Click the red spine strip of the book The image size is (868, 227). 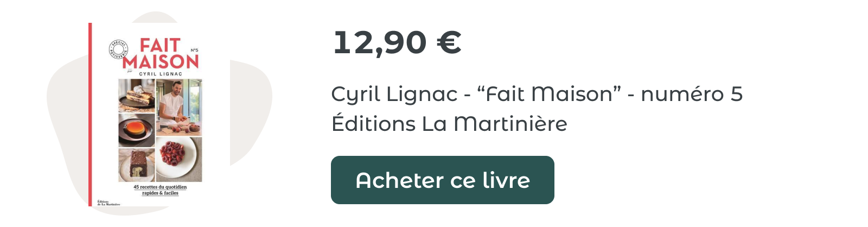pyautogui.click(x=90, y=115)
